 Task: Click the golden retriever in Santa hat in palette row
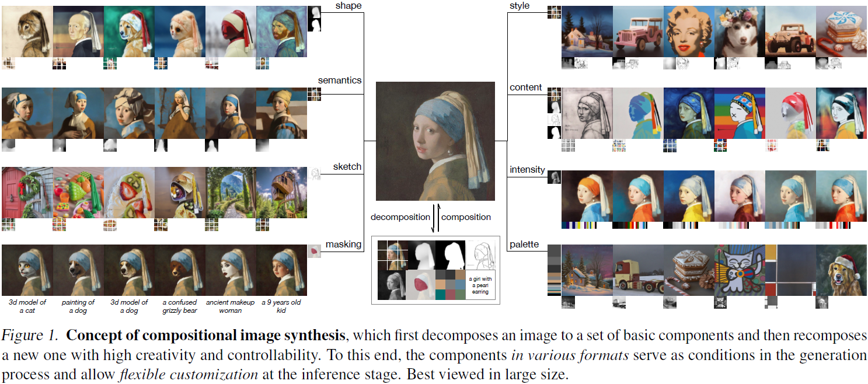(x=841, y=270)
